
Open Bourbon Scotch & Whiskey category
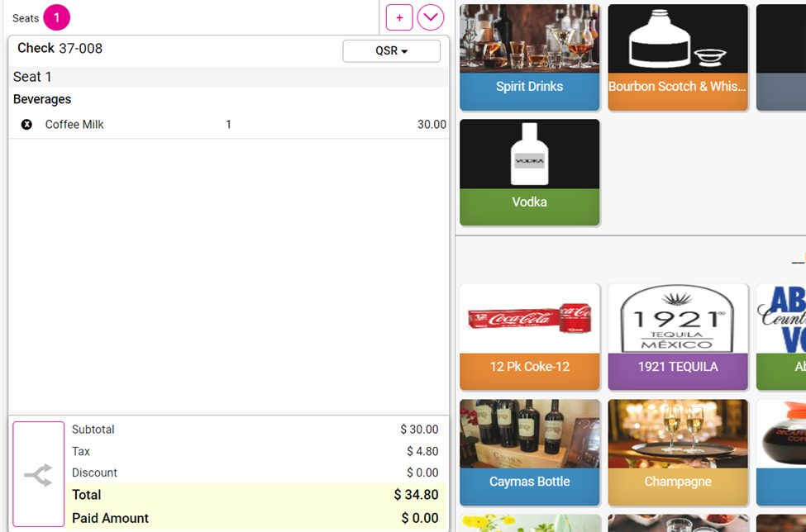(x=677, y=57)
